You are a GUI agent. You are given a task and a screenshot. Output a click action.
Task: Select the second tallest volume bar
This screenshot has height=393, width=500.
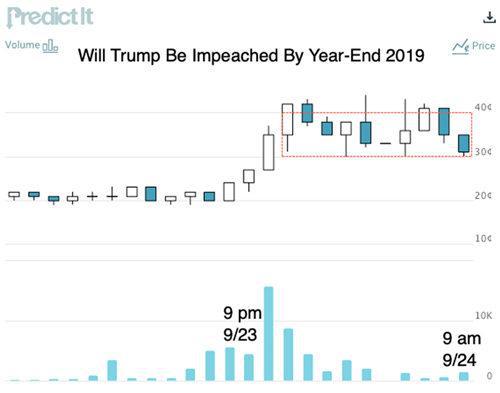[x=288, y=354]
